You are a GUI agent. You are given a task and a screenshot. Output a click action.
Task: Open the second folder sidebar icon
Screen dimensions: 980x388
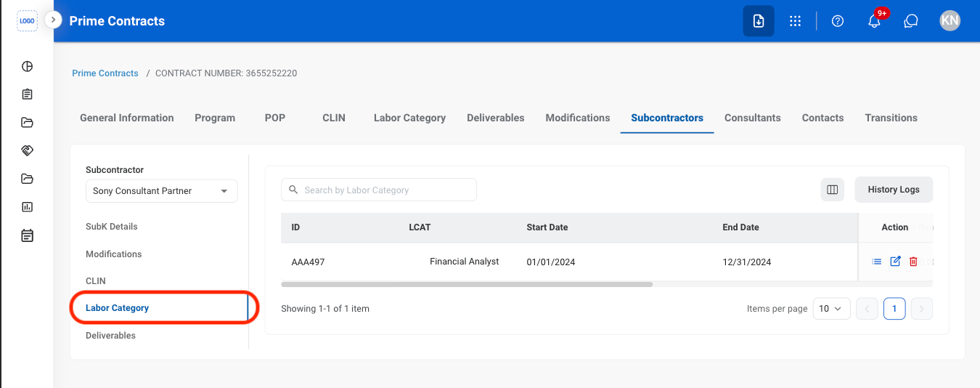coord(27,179)
